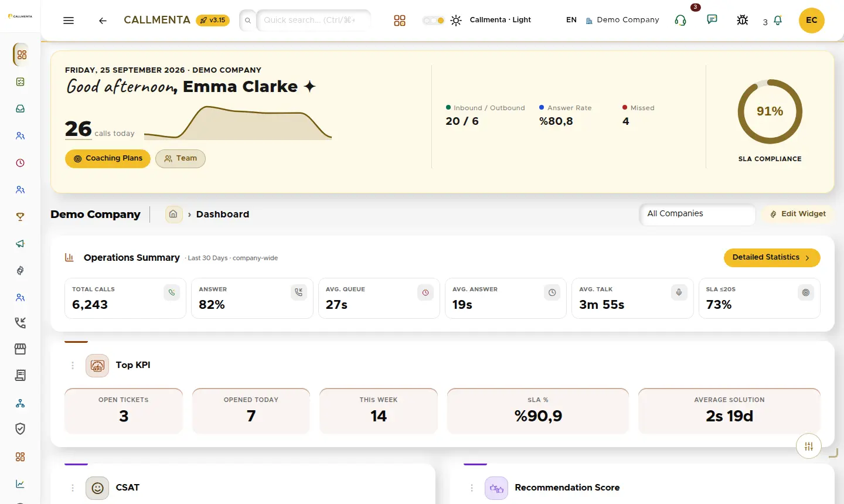Click the home breadcrumb icon

tap(173, 214)
